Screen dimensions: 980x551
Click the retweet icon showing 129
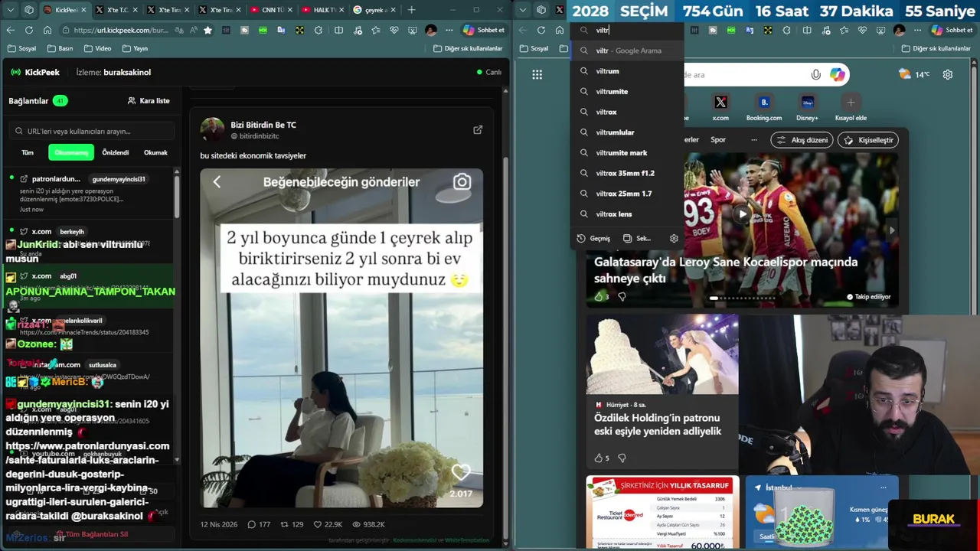point(284,524)
